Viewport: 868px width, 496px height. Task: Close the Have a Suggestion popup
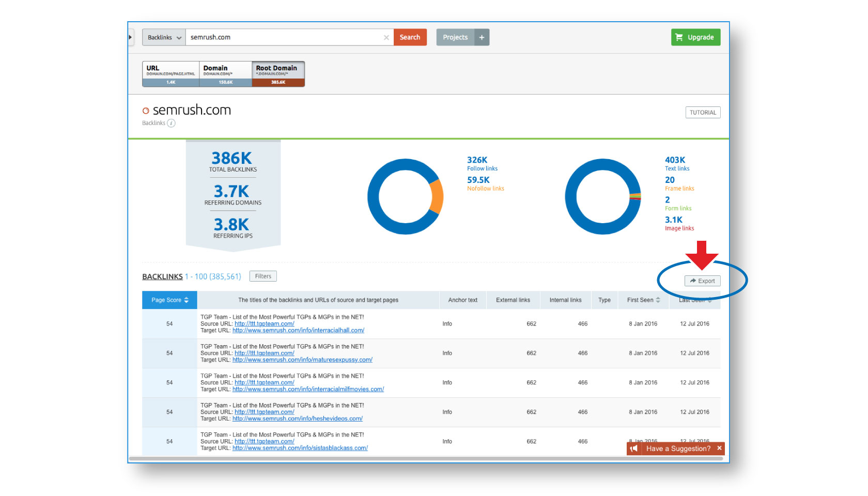tap(719, 448)
